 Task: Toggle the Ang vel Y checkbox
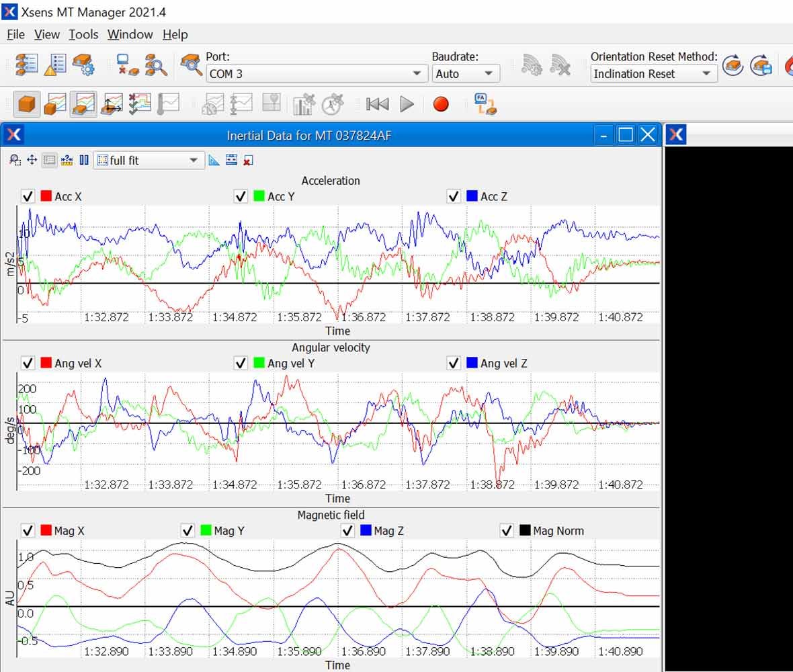click(x=241, y=363)
